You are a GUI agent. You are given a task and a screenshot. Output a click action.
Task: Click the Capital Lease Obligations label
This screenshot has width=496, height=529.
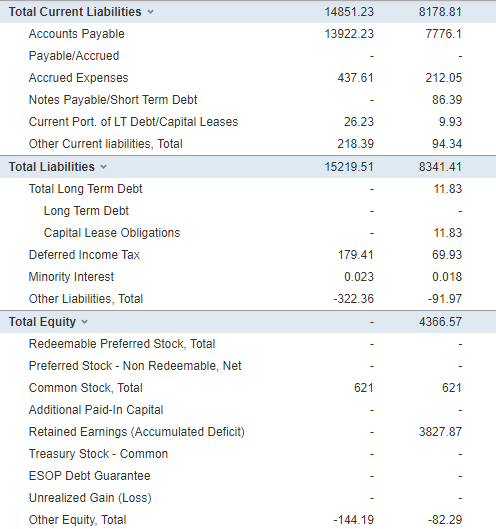112,233
